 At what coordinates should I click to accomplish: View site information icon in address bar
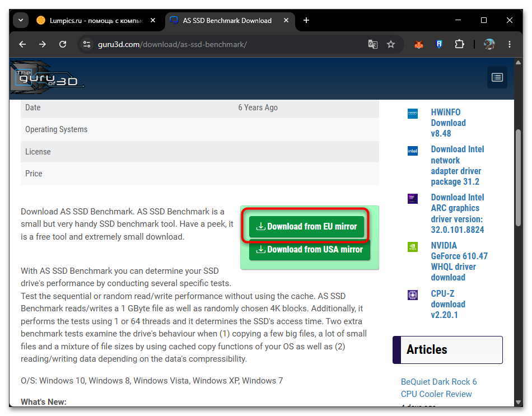tap(87, 44)
